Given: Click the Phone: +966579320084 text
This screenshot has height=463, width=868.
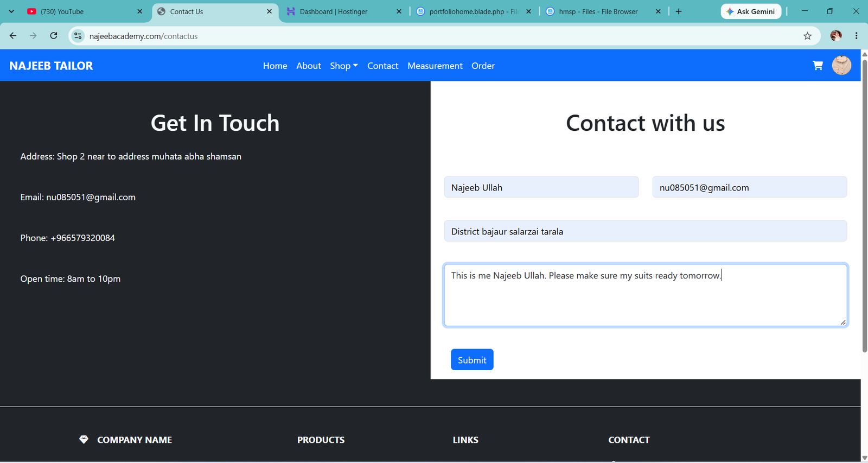Looking at the screenshot, I should coord(68,238).
